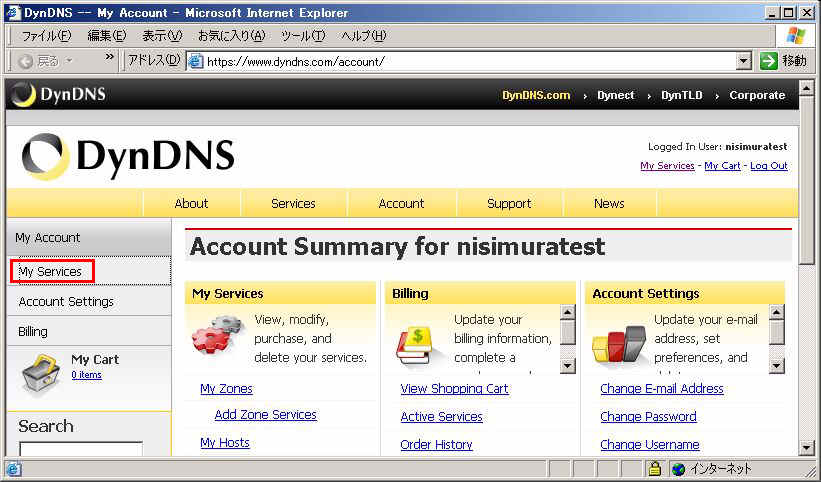This screenshot has width=821, height=482.
Task: Click the Account Settings bar chart icon
Action: pyautogui.click(x=618, y=344)
